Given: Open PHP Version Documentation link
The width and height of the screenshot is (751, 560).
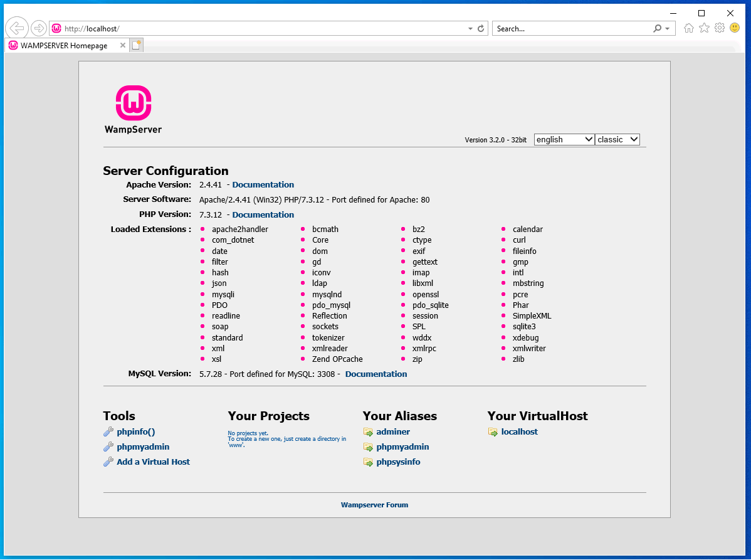Looking at the screenshot, I should [263, 215].
